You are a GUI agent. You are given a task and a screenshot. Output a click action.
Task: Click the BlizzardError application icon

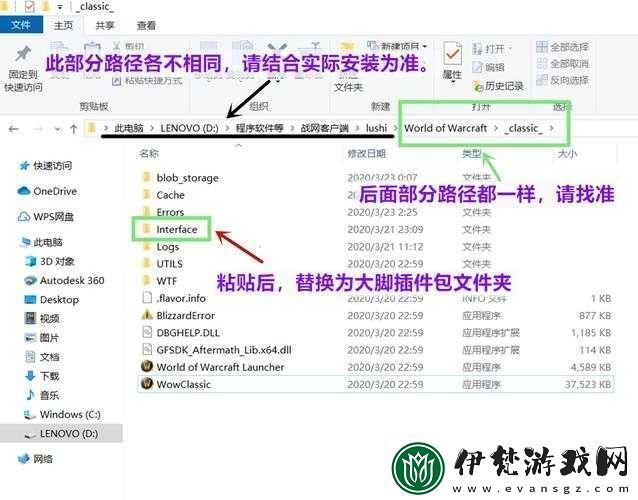tap(146, 315)
